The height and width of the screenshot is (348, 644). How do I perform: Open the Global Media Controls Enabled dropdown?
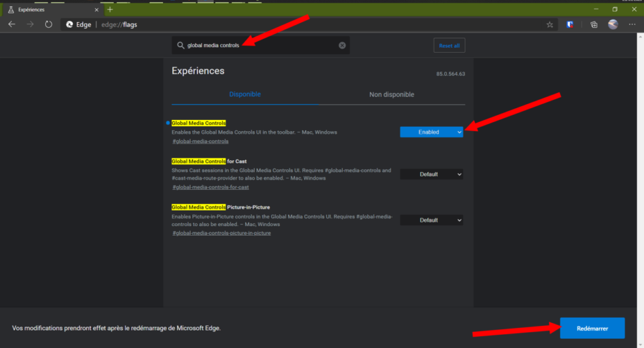coord(431,132)
